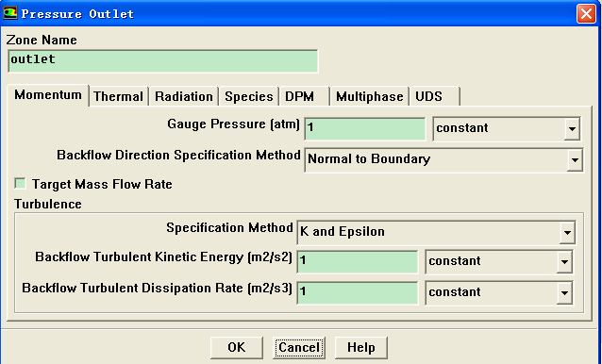Click the Help button
602x364 pixels.
coord(360,348)
